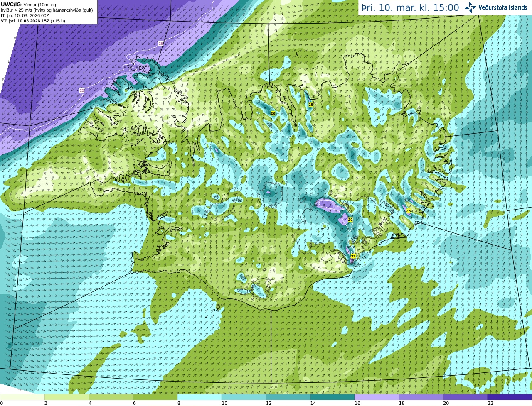
Task: Click the legend tick label 22
Action: point(490,403)
